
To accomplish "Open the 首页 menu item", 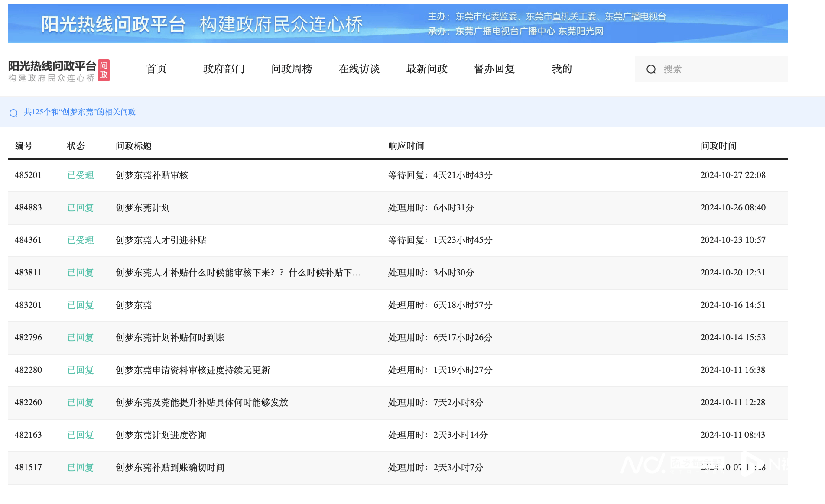I will pyautogui.click(x=156, y=69).
